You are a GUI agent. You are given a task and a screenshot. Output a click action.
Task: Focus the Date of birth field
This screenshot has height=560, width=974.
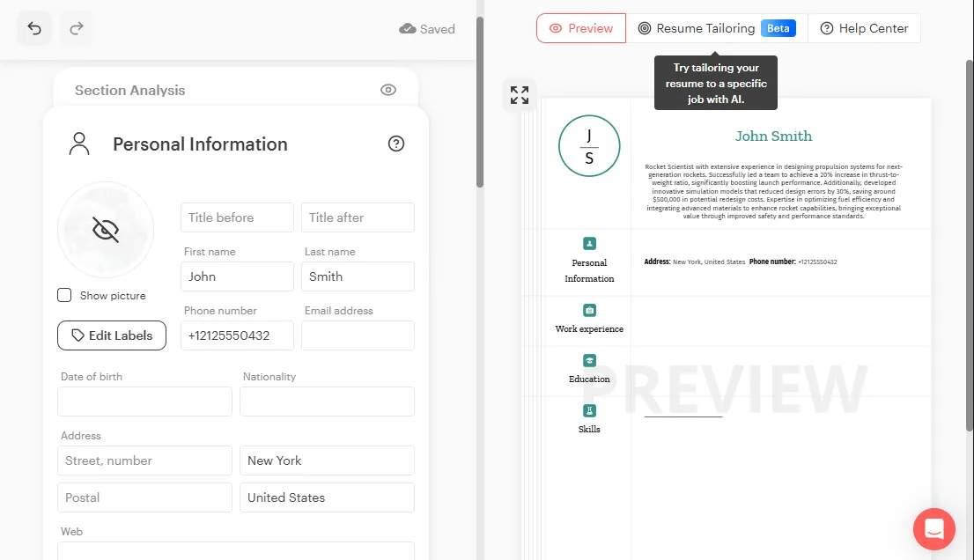click(144, 402)
